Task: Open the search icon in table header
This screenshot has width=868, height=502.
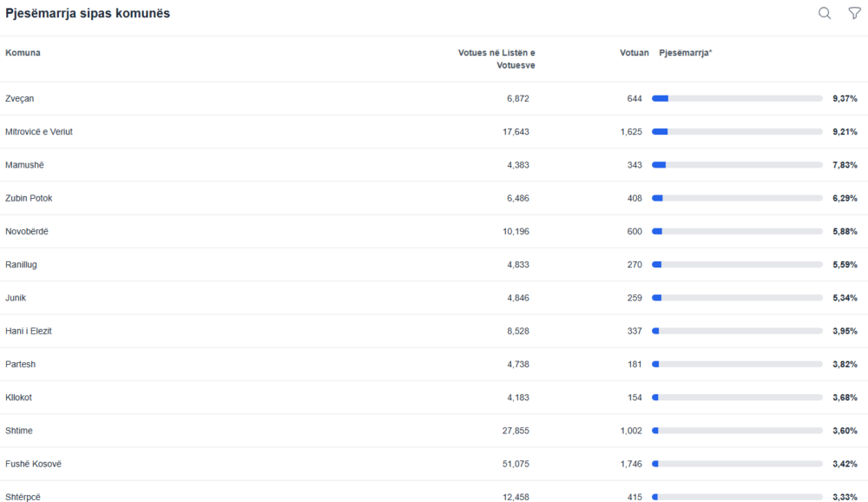Action: tap(825, 13)
